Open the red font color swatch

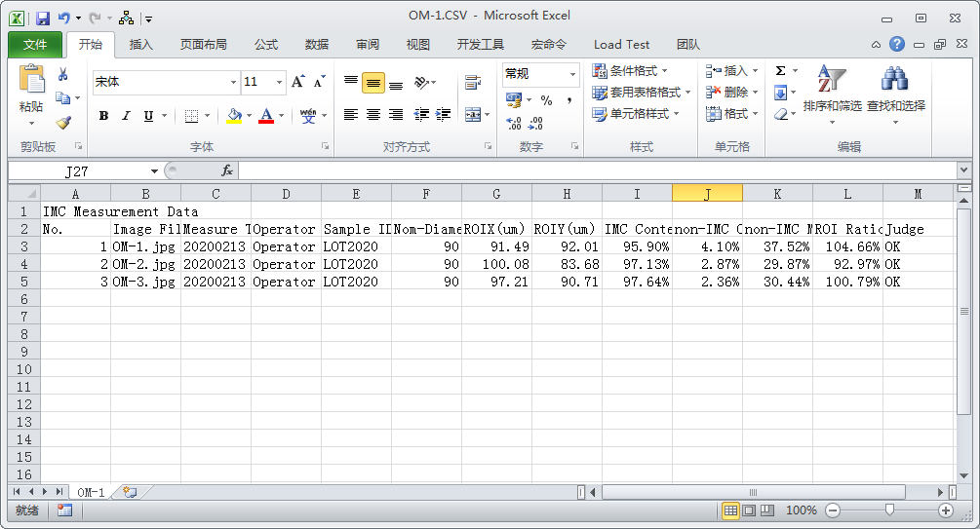click(264, 116)
